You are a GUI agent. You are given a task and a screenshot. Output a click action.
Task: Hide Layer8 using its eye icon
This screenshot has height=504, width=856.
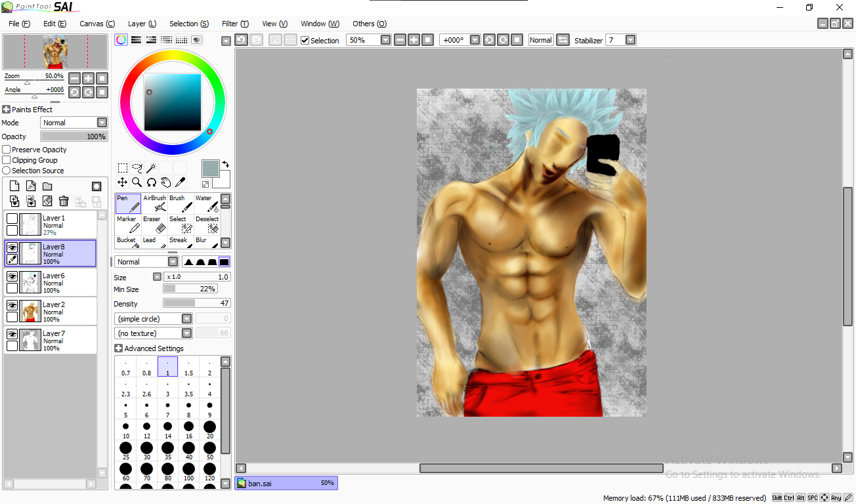tap(12, 247)
